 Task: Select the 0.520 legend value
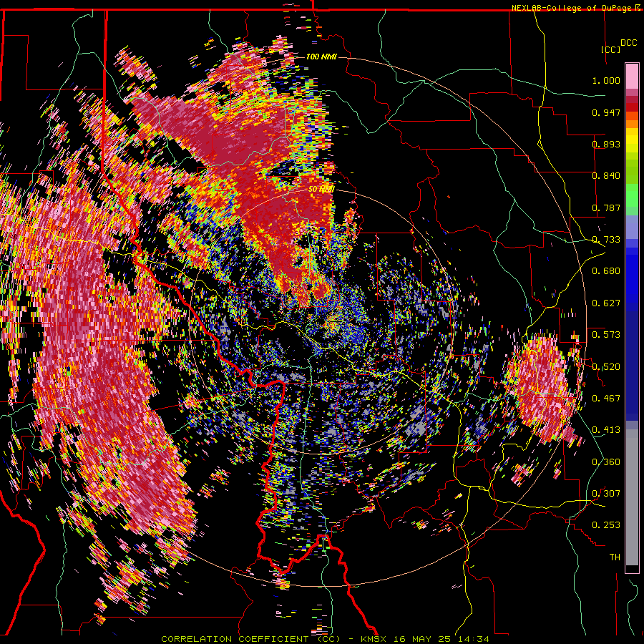606,367
